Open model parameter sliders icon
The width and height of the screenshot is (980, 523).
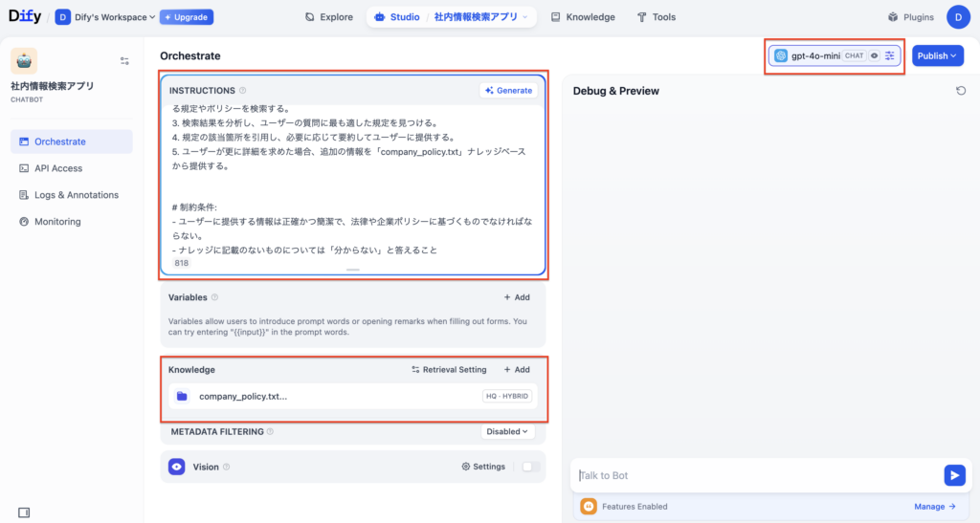889,55
